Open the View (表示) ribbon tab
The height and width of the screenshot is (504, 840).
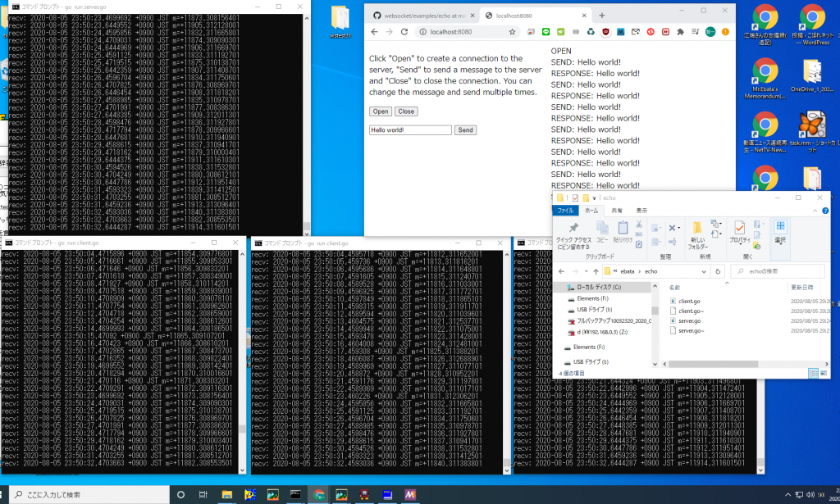click(x=641, y=211)
